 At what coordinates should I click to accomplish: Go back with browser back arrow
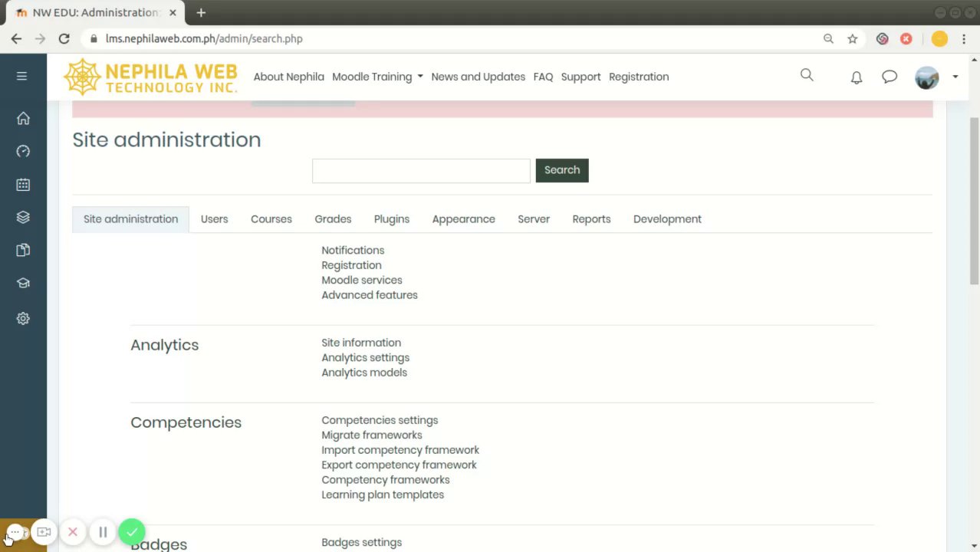(x=16, y=38)
